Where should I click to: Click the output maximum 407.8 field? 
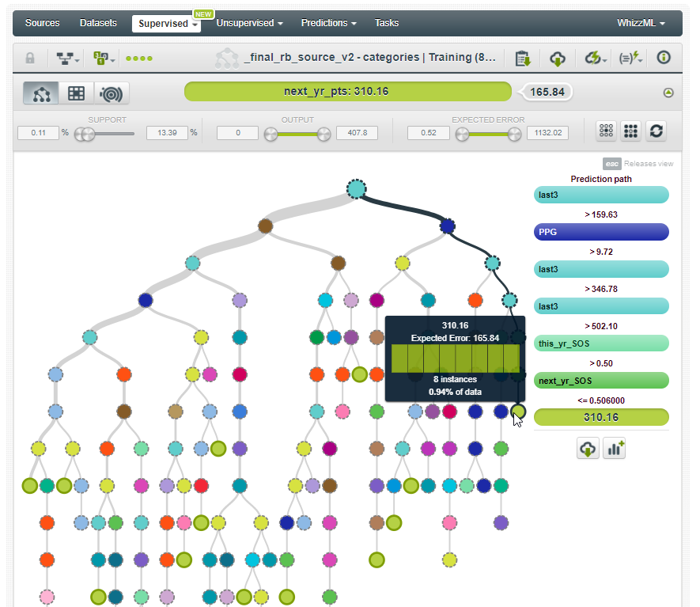tap(358, 133)
